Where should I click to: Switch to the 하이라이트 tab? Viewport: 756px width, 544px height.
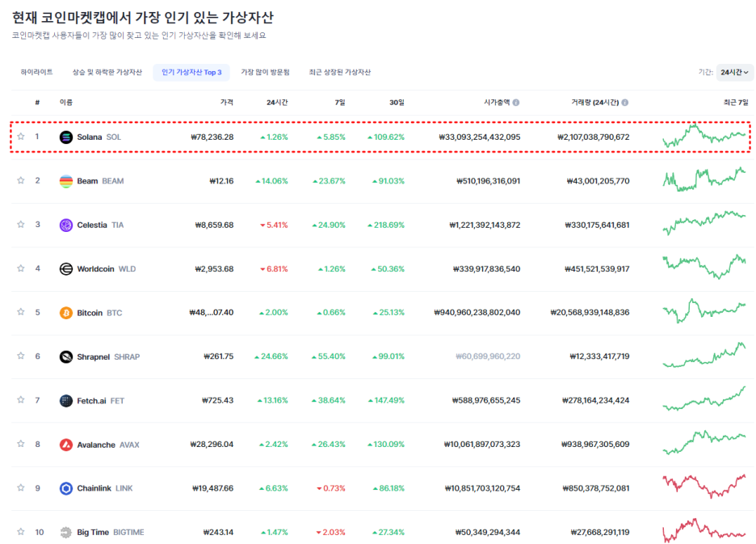click(x=36, y=73)
